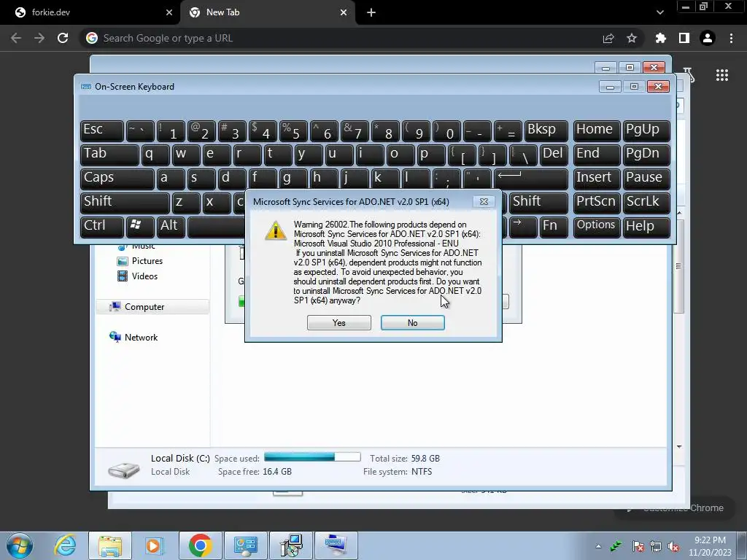Click Chrome back navigation arrow
The image size is (747, 560).
pos(16,38)
